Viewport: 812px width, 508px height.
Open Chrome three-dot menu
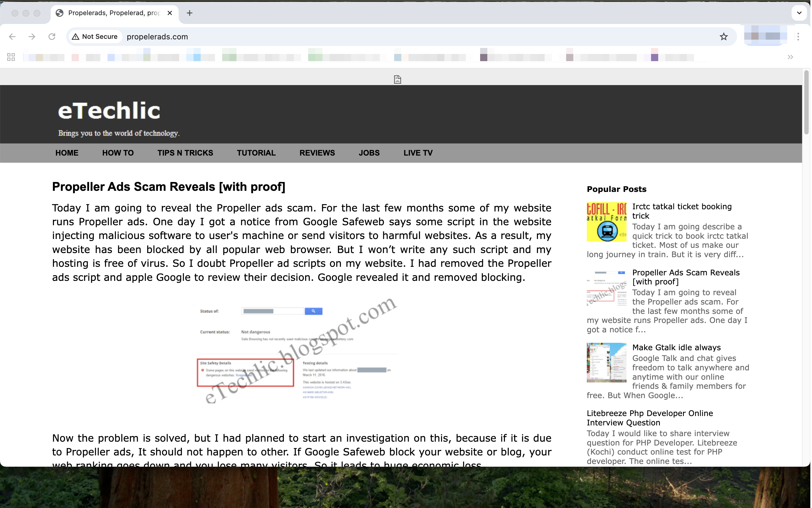[798, 37]
